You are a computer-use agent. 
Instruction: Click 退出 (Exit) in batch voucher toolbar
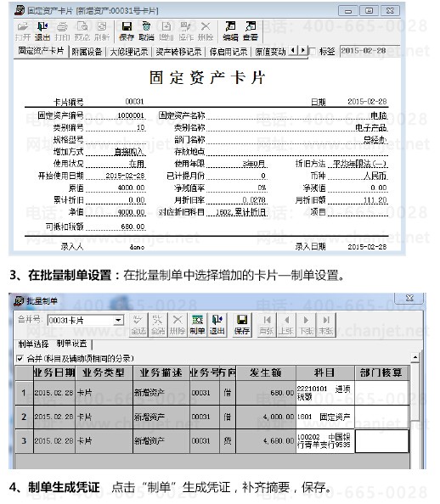[217, 325]
